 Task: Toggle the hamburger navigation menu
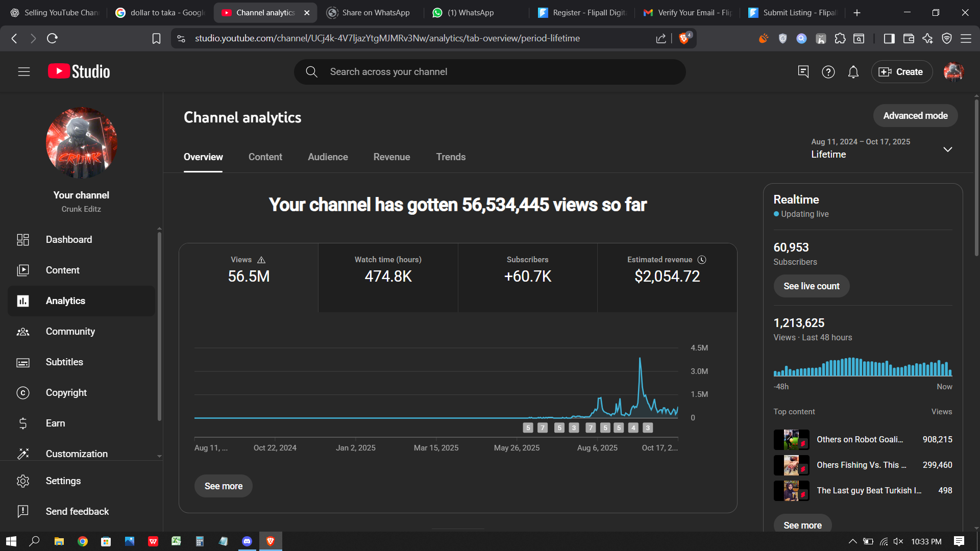(24, 72)
